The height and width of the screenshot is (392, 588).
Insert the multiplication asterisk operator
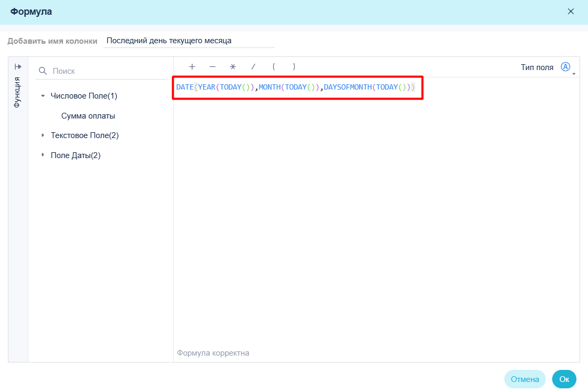point(233,67)
